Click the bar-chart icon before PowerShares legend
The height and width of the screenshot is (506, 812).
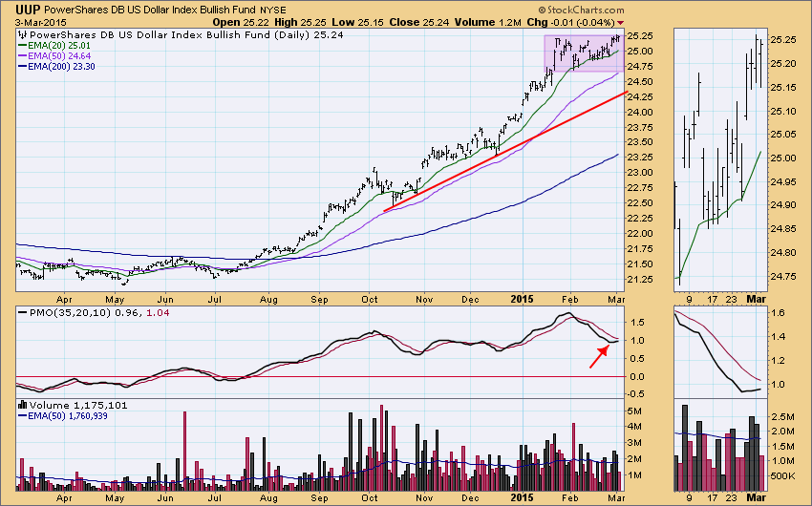[23, 34]
